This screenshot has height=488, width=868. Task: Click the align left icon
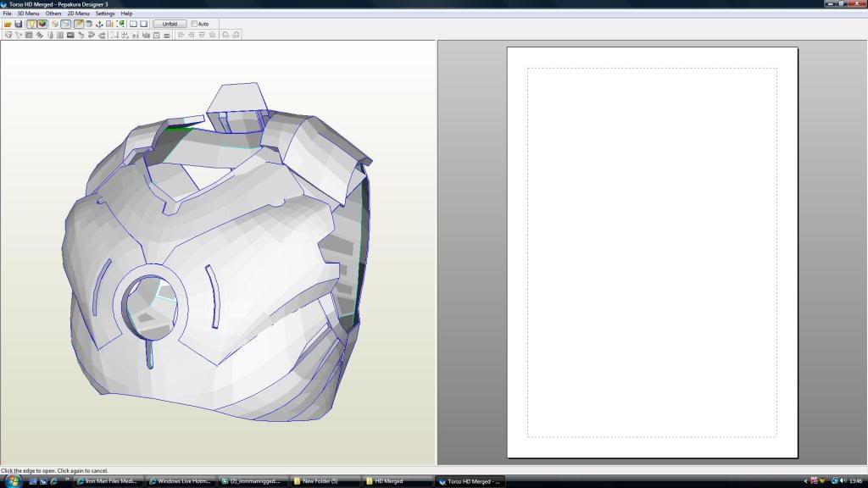click(x=180, y=35)
